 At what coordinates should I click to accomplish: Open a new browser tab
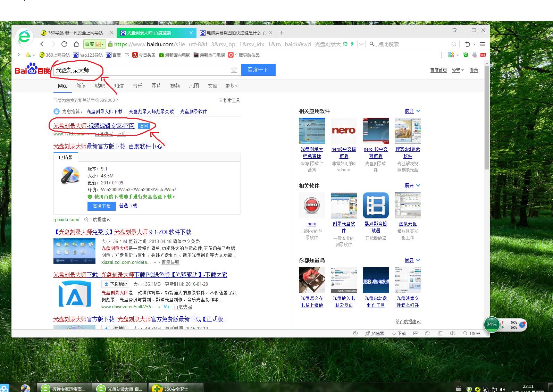pyautogui.click(x=282, y=33)
